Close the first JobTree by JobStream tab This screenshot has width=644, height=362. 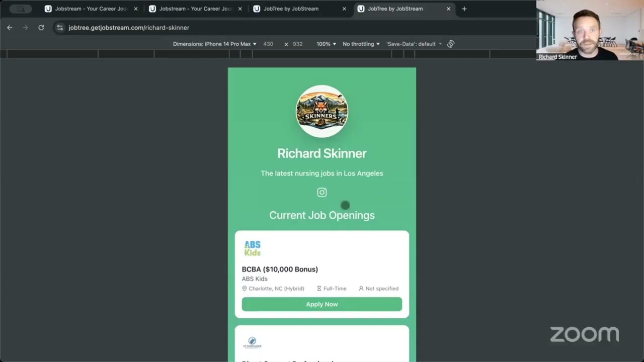(344, 9)
